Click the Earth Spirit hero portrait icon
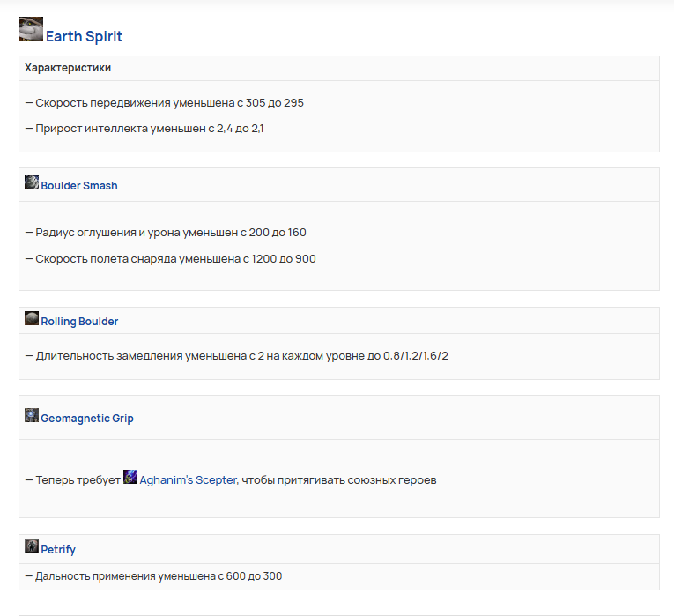The width and height of the screenshot is (674, 616). 31,29
